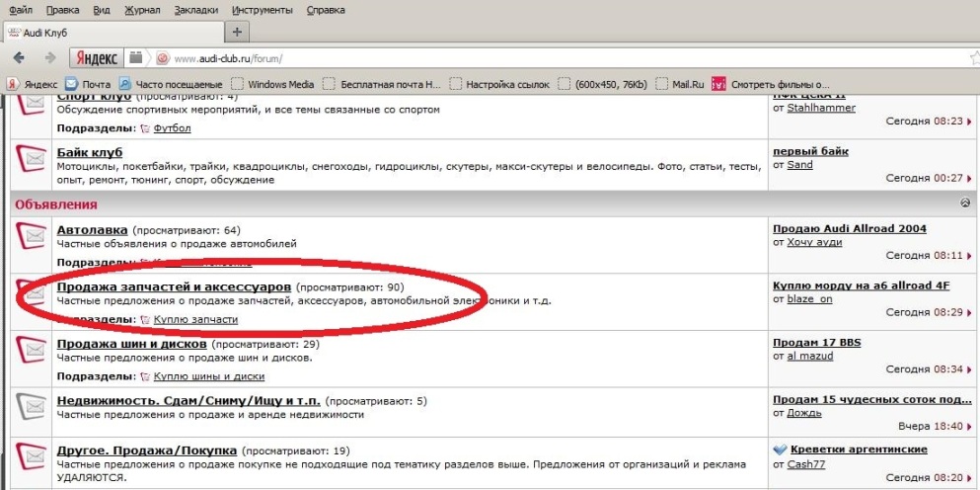This screenshot has height=490, width=980.
Task: Open Куплю шины и диски subforum
Action: [x=209, y=376]
